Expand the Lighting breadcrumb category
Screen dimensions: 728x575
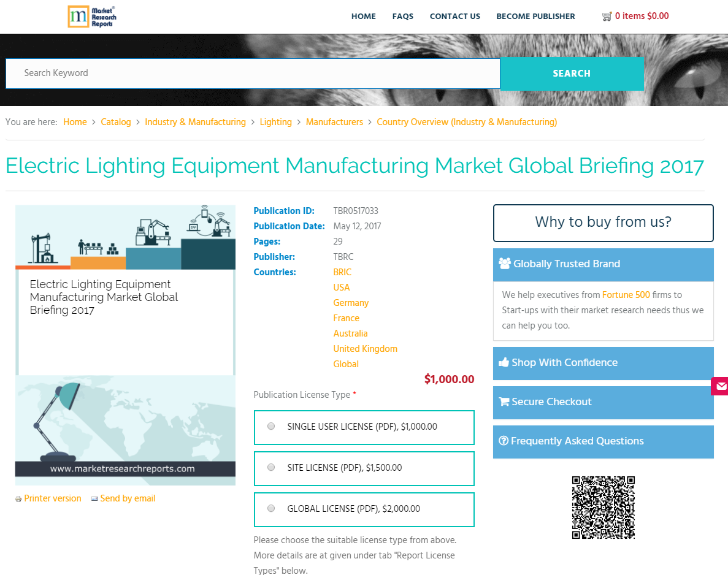[275, 122]
